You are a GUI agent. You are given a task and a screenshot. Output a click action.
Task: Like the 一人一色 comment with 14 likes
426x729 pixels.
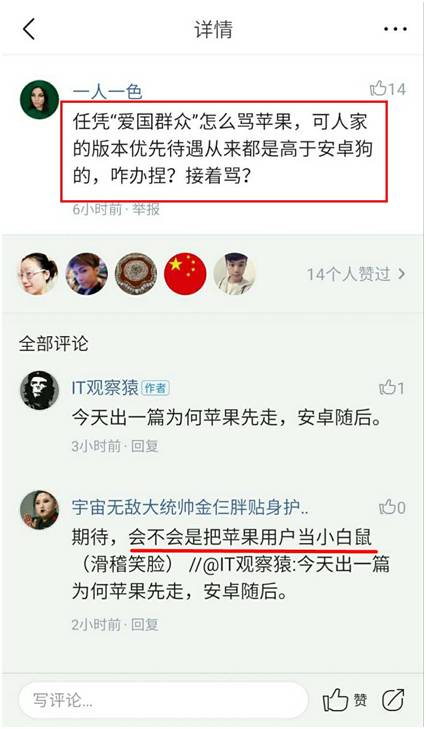[387, 88]
